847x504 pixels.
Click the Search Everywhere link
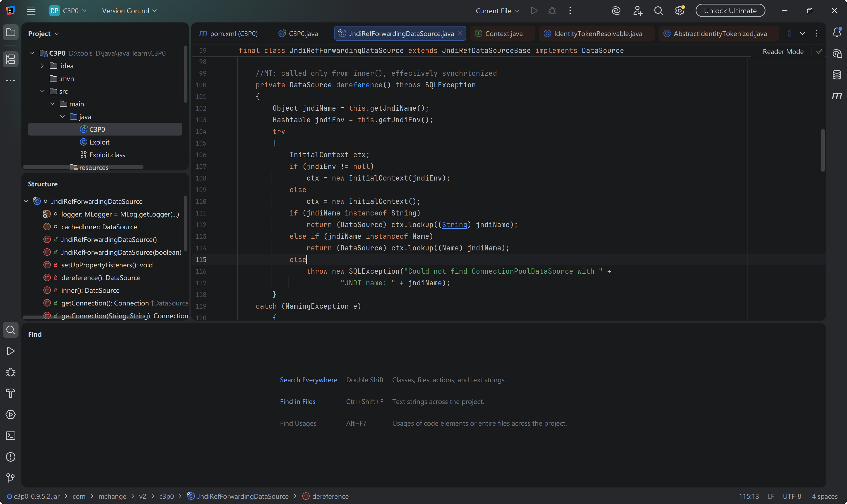point(308,380)
